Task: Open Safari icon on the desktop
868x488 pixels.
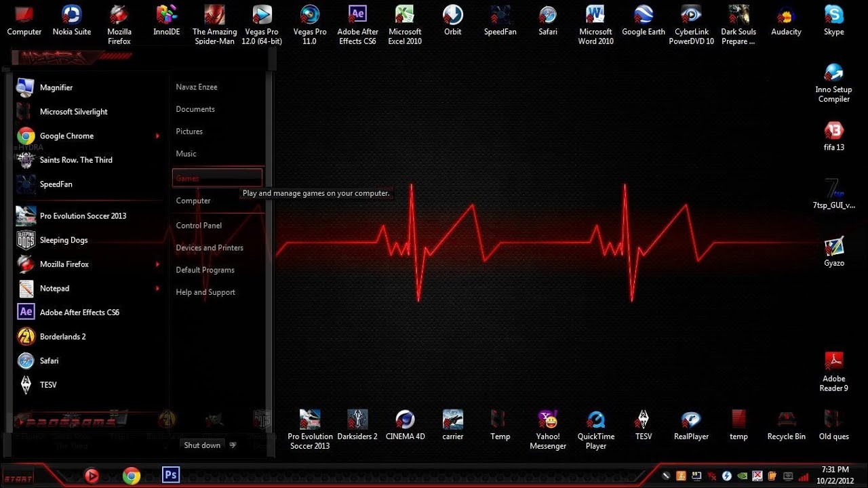Action: pyautogui.click(x=548, y=20)
